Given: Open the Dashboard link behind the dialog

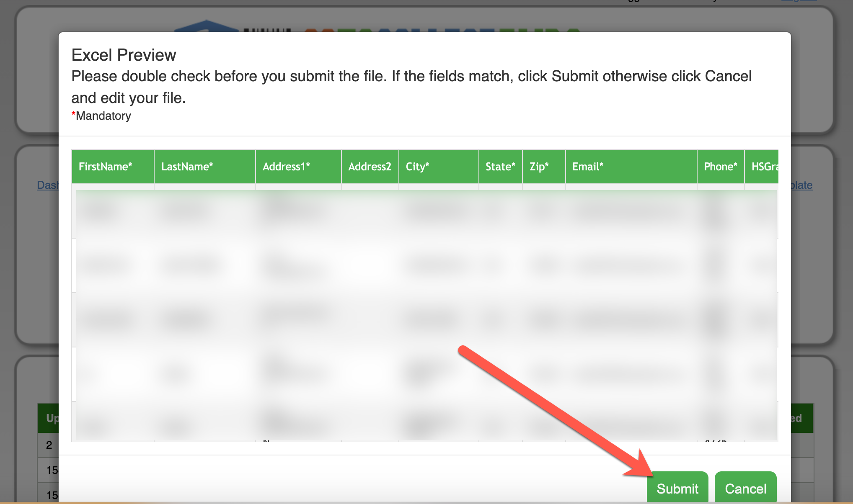Looking at the screenshot, I should 47,185.
